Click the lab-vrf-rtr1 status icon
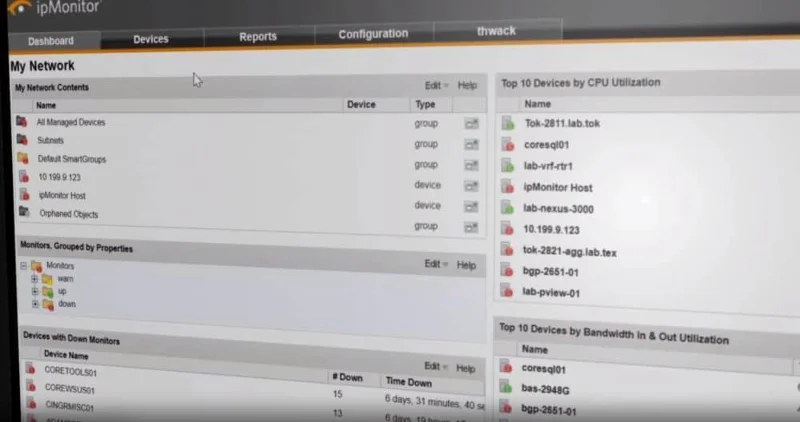This screenshot has width=800, height=422. tap(507, 166)
